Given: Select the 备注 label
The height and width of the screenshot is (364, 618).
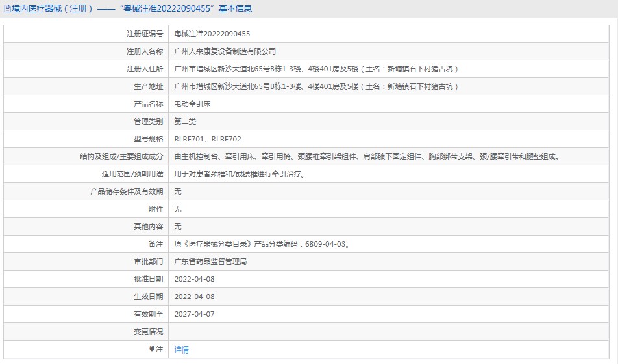Looking at the screenshot, I should 156,244.
